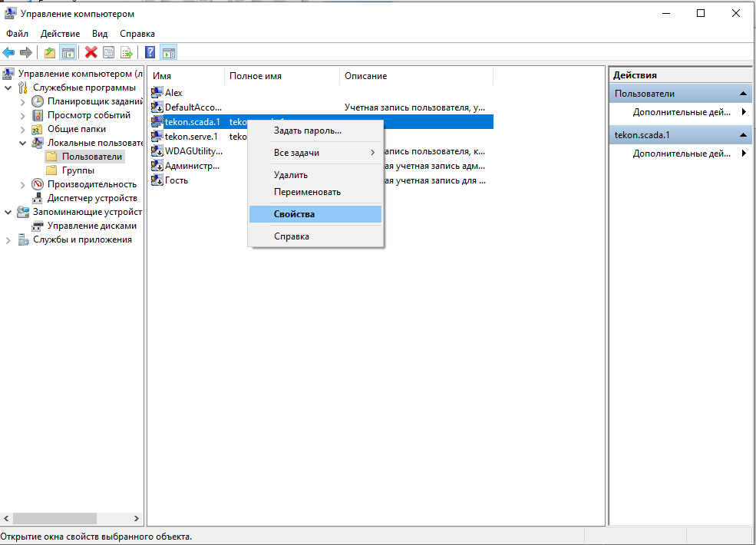This screenshot has height=545, width=756.
Task: Open the Действие menu in menu bar
Action: point(60,34)
